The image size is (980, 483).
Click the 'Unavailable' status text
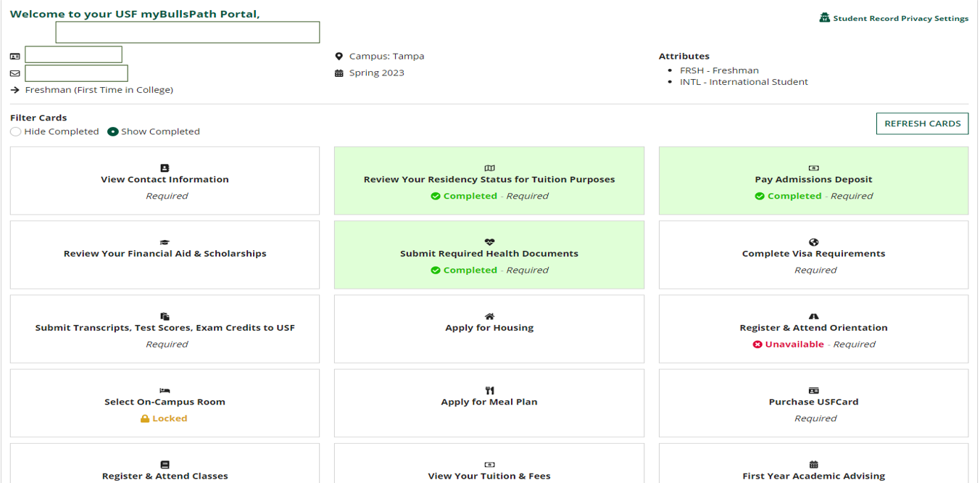click(x=794, y=344)
